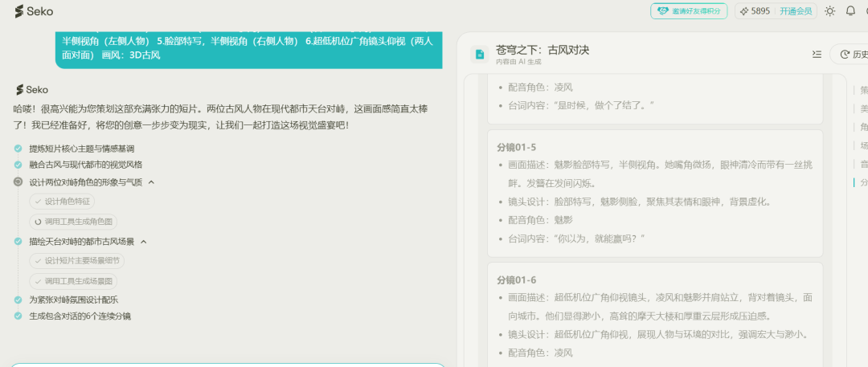
Task: Click the 设计角色特征 sub-step chip
Action: point(62,202)
